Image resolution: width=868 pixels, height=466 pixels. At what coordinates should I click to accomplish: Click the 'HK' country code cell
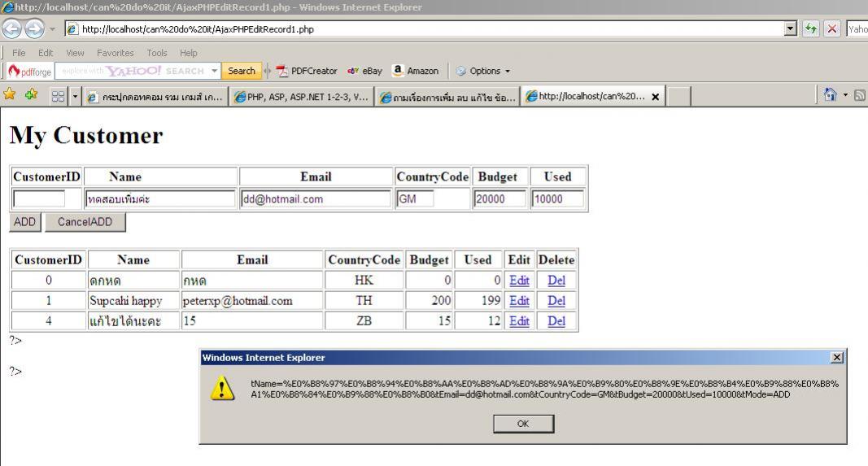click(x=364, y=281)
